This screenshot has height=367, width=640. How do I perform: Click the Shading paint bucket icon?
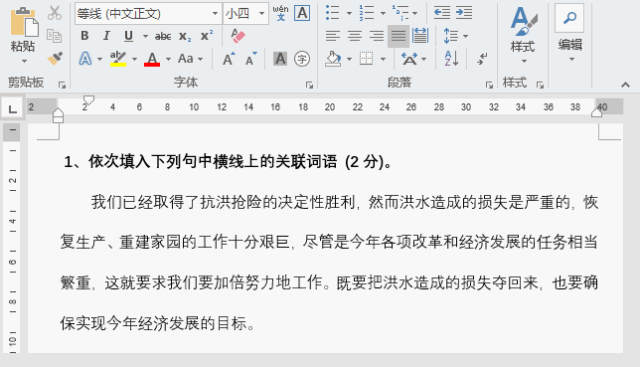pyautogui.click(x=333, y=59)
